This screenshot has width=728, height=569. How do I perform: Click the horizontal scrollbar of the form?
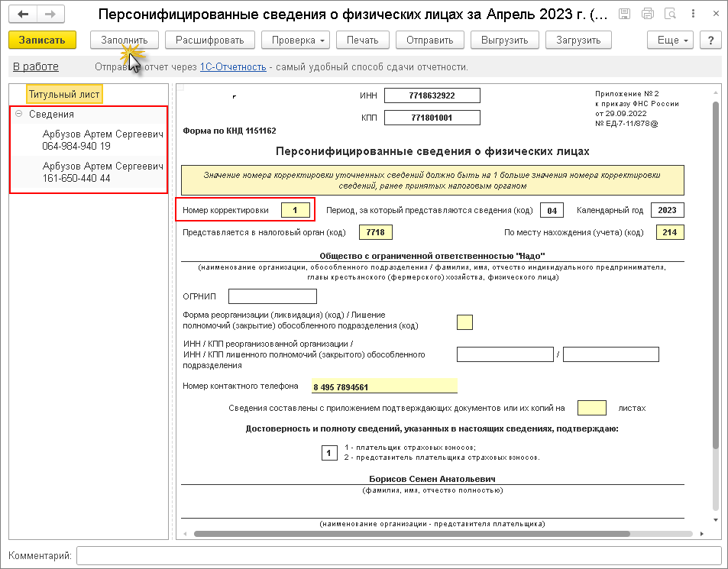[412, 534]
